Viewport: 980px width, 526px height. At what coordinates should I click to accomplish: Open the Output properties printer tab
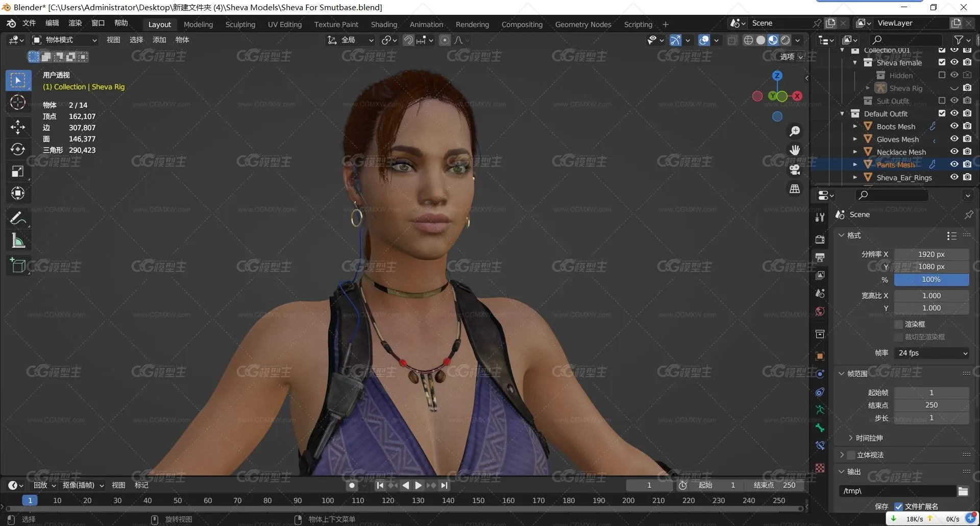820,257
